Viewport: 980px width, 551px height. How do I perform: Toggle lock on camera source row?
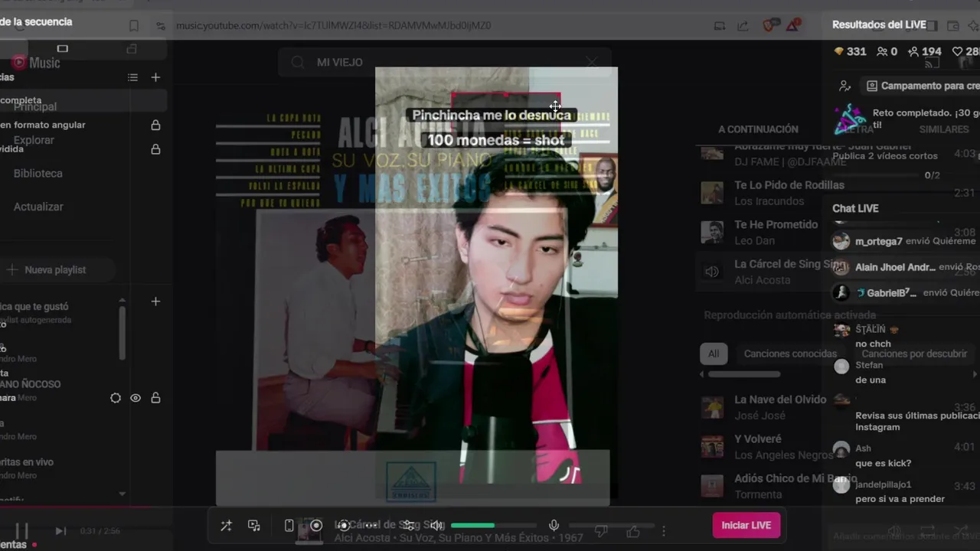click(155, 398)
